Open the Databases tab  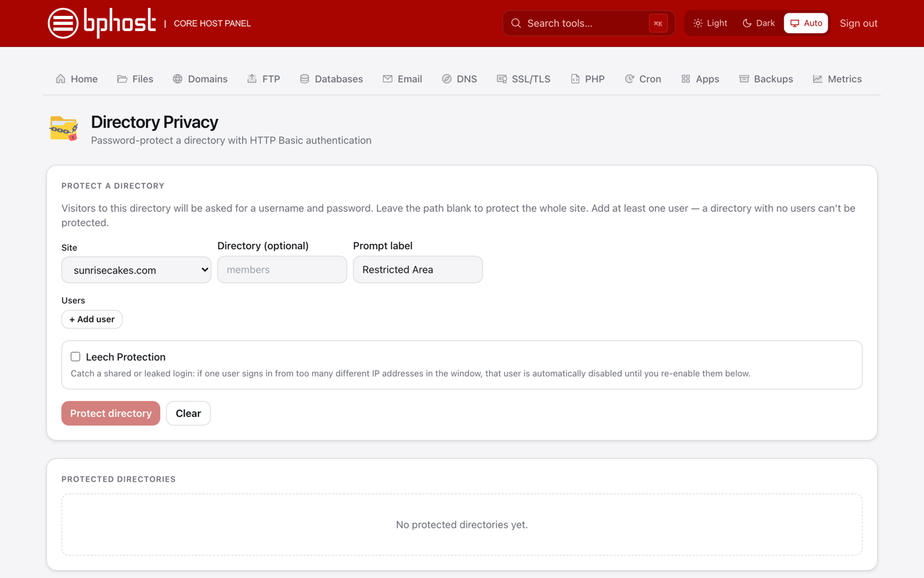pyautogui.click(x=331, y=79)
